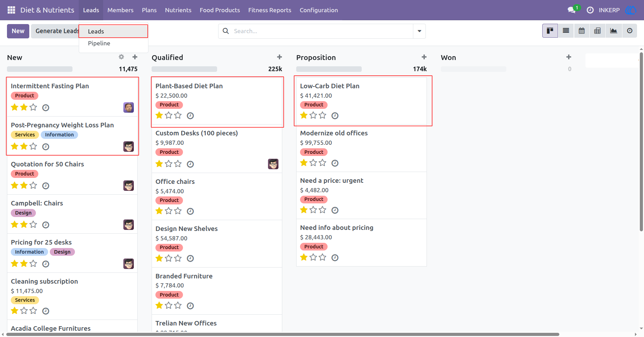
Task: Open activity clock on Office chairs card
Action: pyautogui.click(x=190, y=211)
